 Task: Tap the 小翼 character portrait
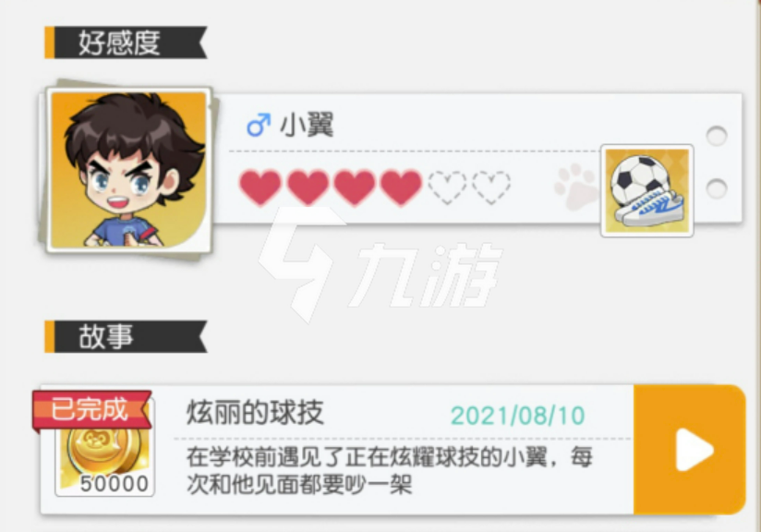click(x=129, y=170)
